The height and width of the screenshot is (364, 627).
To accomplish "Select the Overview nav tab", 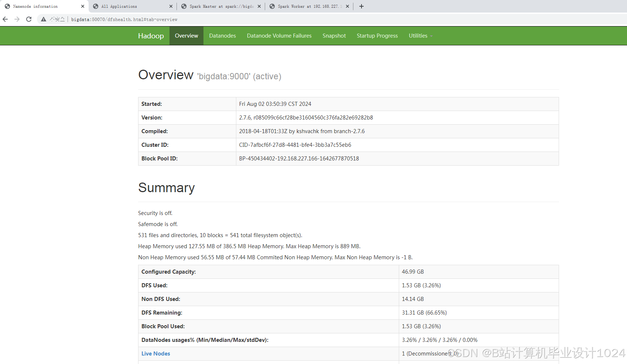I will [x=186, y=36].
